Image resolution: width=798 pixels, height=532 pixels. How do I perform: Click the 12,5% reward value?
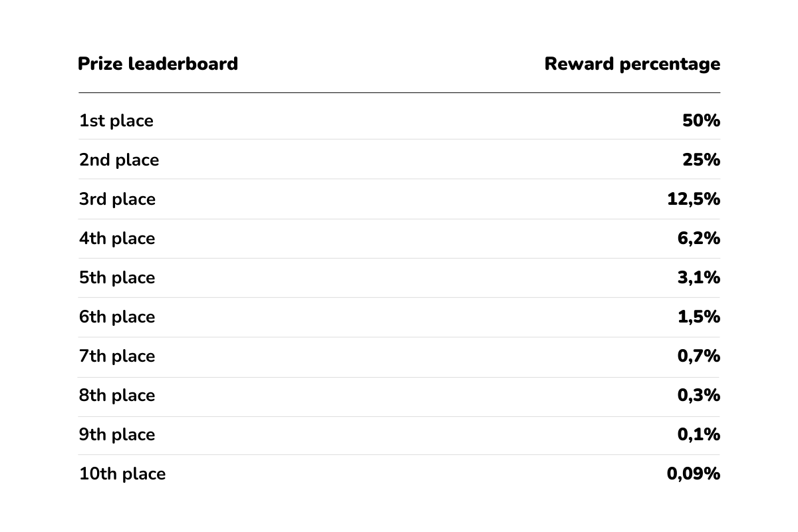694,199
